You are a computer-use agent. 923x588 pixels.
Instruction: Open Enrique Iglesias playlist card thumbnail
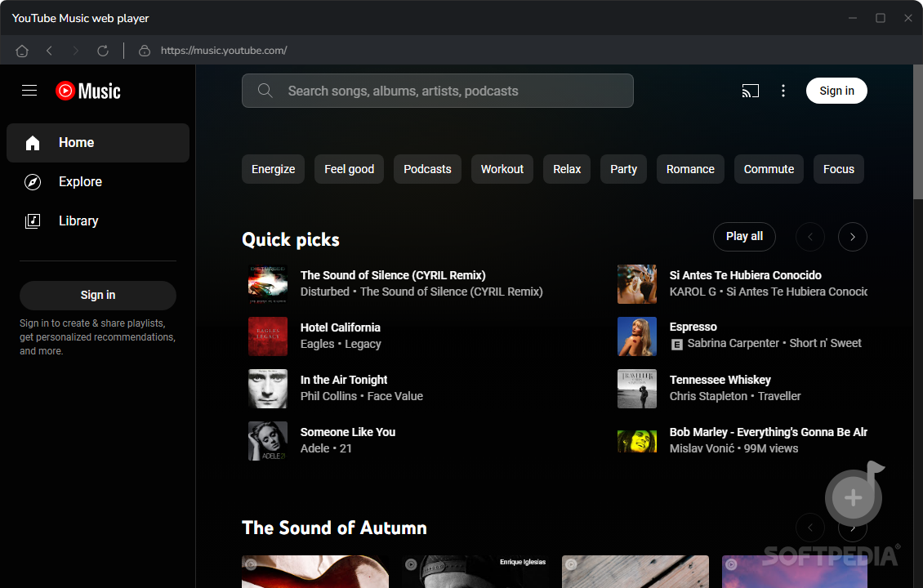point(475,572)
